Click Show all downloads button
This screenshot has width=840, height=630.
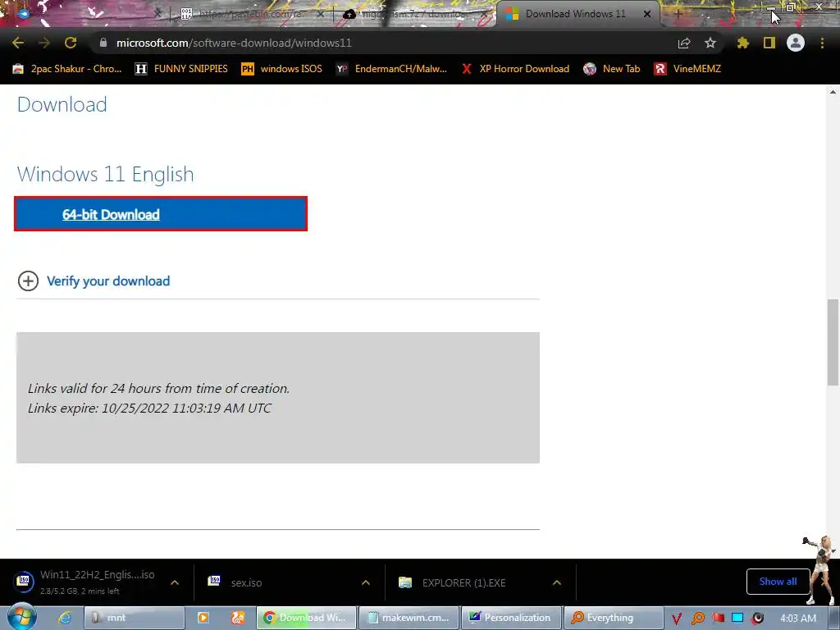tap(778, 582)
